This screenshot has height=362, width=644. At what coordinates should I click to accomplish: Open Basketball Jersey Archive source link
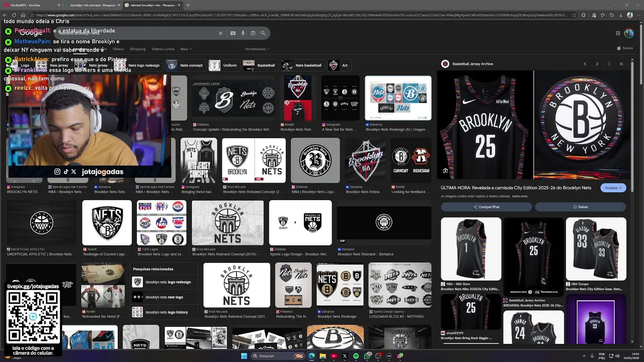pyautogui.click(x=467, y=64)
